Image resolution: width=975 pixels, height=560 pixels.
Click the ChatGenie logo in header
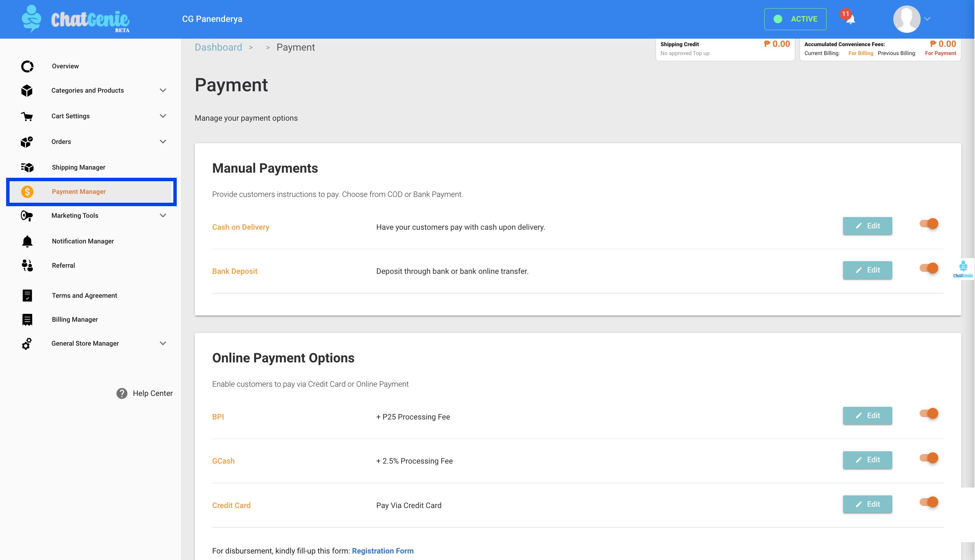(x=76, y=19)
